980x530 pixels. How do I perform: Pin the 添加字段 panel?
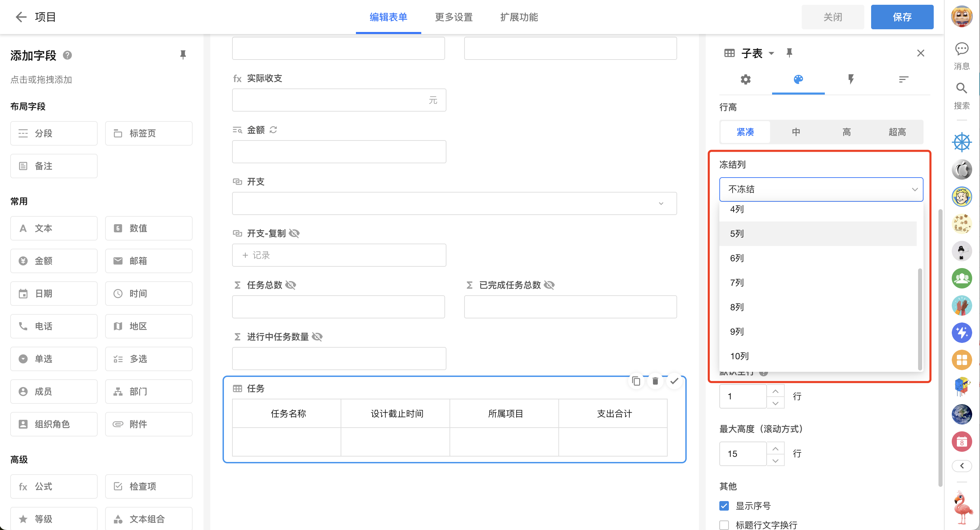pos(183,55)
